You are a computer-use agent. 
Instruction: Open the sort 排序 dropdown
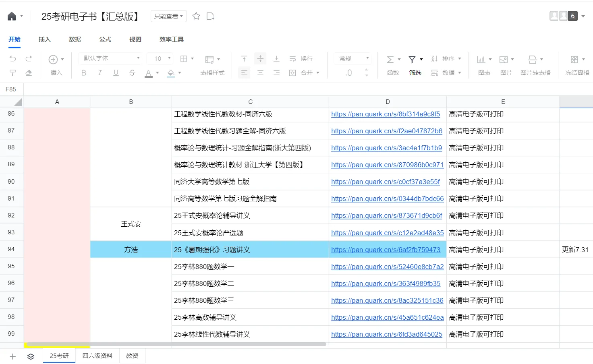click(446, 59)
